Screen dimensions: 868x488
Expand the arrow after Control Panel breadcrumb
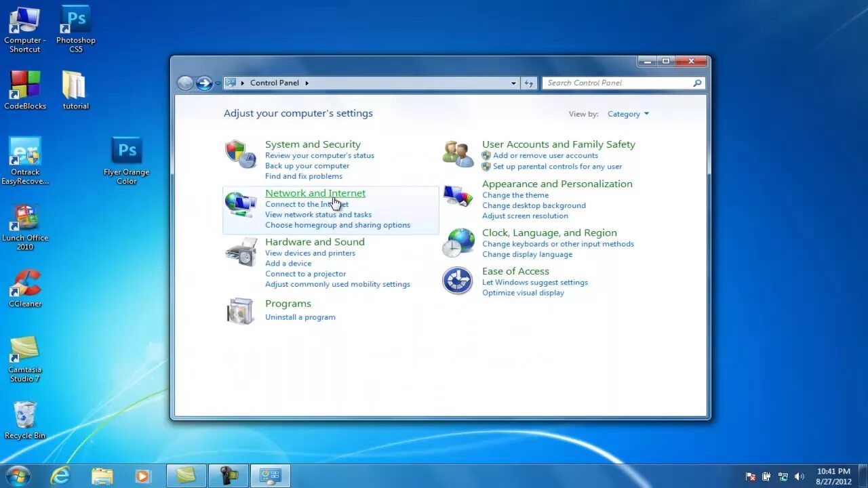point(307,83)
